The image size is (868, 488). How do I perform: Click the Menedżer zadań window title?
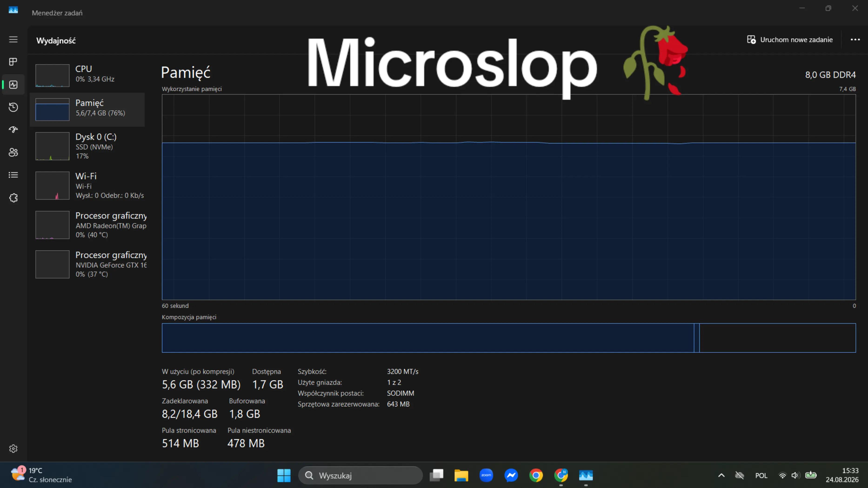click(57, 13)
